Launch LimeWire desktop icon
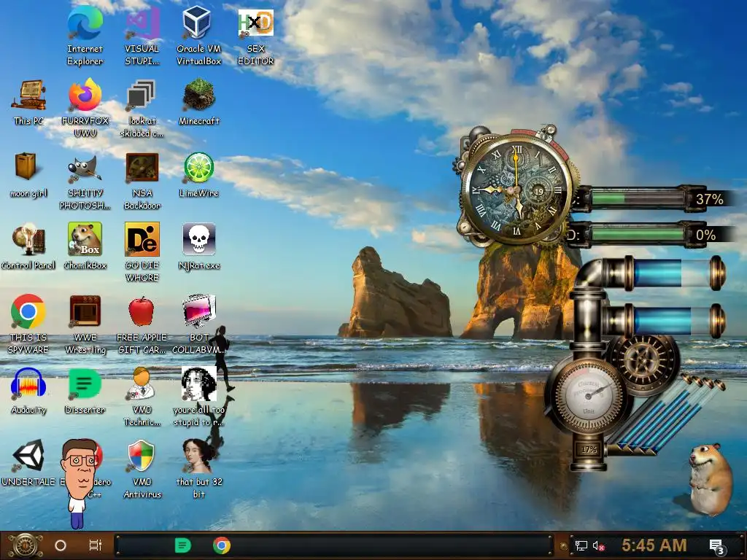Viewport: 747px width, 560px height. coord(198,168)
